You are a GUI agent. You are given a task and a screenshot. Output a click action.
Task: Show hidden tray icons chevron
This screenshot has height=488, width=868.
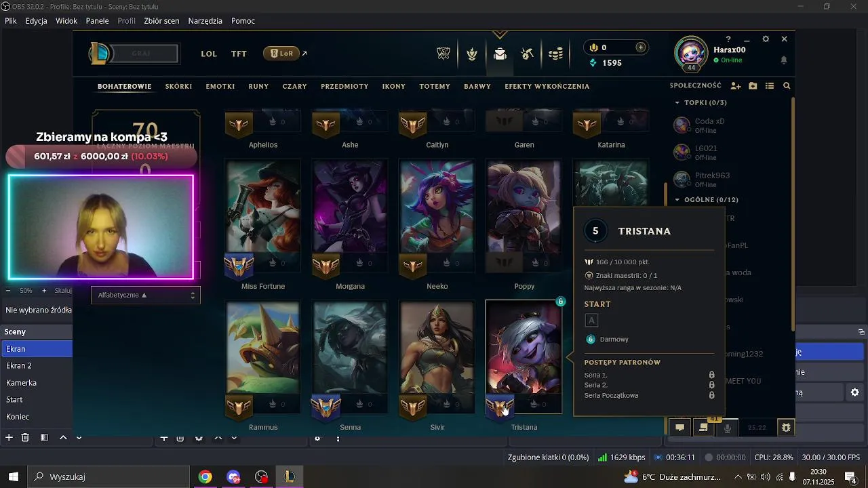[738, 477]
